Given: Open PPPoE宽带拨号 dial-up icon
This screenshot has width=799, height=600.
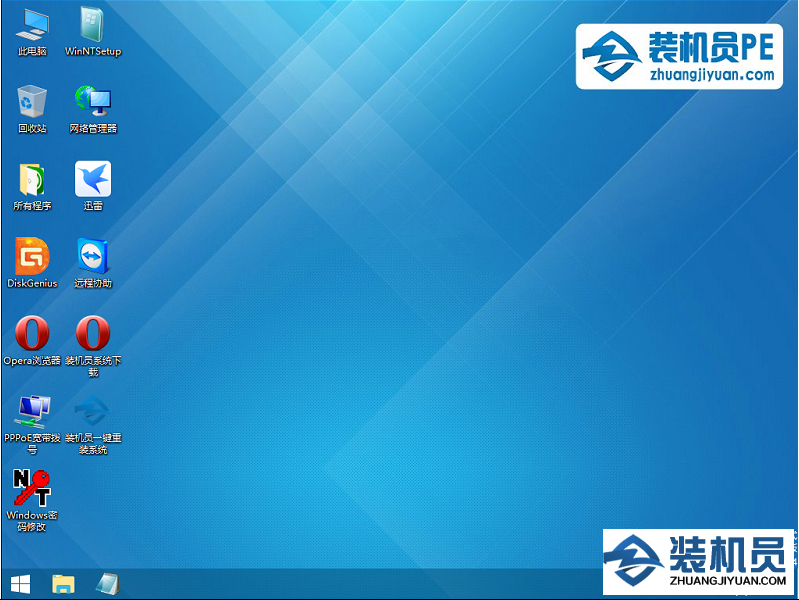Looking at the screenshot, I should click(32, 410).
